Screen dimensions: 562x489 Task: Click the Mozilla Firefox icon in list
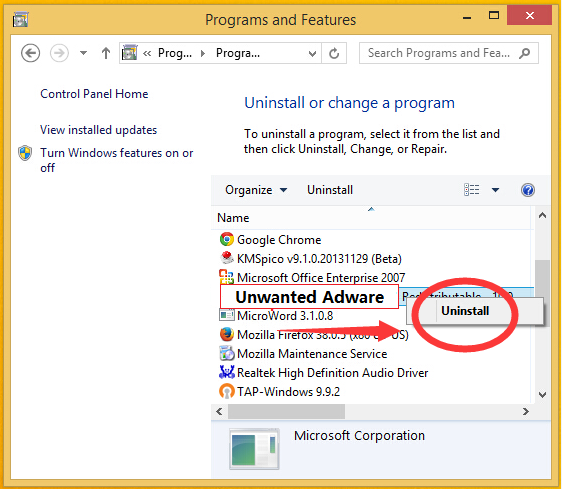[227, 334]
